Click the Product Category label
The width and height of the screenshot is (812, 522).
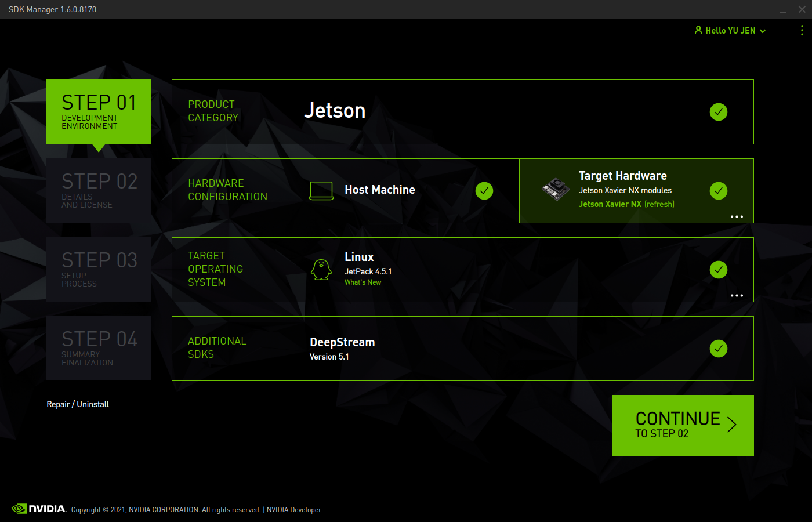(x=213, y=111)
